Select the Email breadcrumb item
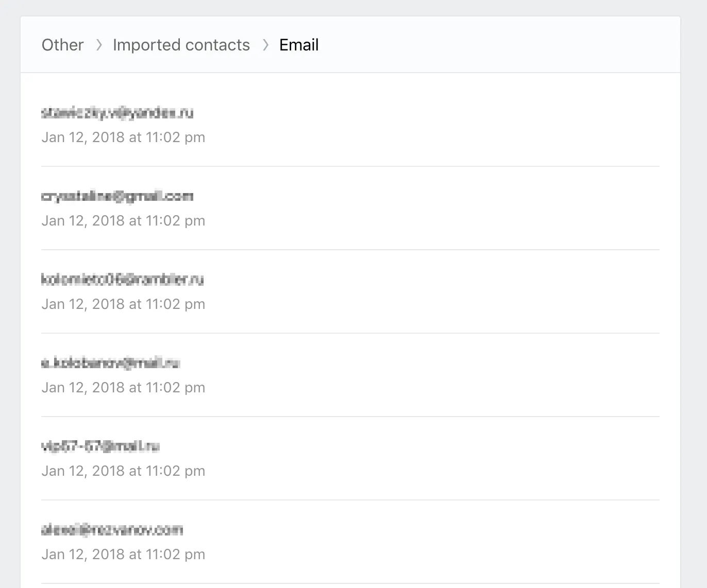Viewport: 707px width, 588px height. point(299,45)
